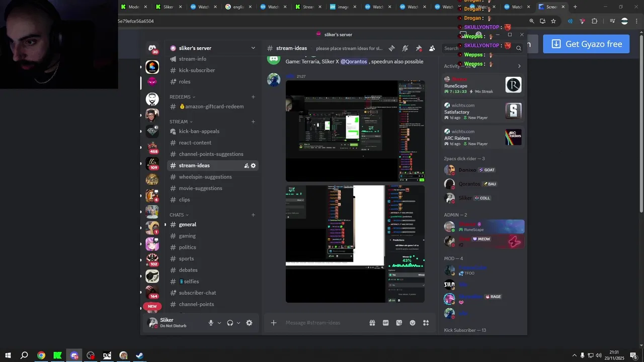The width and height of the screenshot is (644, 362).
Task: Open output device options arrow beside headphones
Action: pyautogui.click(x=238, y=323)
